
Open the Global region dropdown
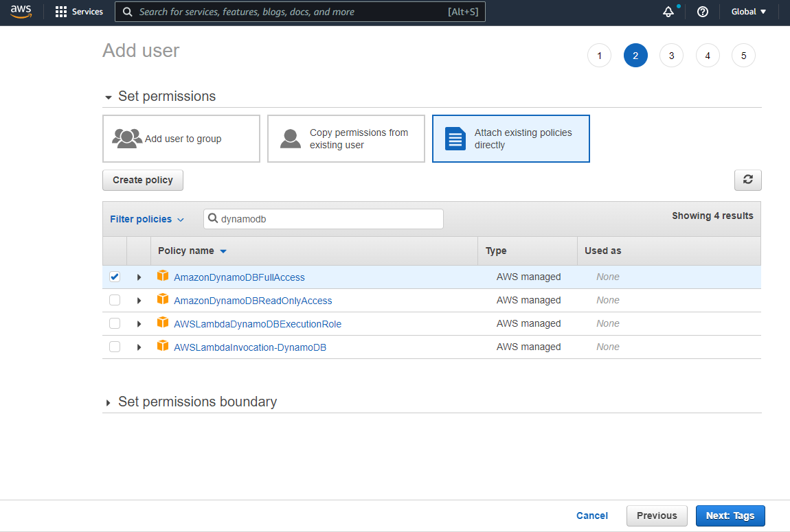[x=748, y=12]
